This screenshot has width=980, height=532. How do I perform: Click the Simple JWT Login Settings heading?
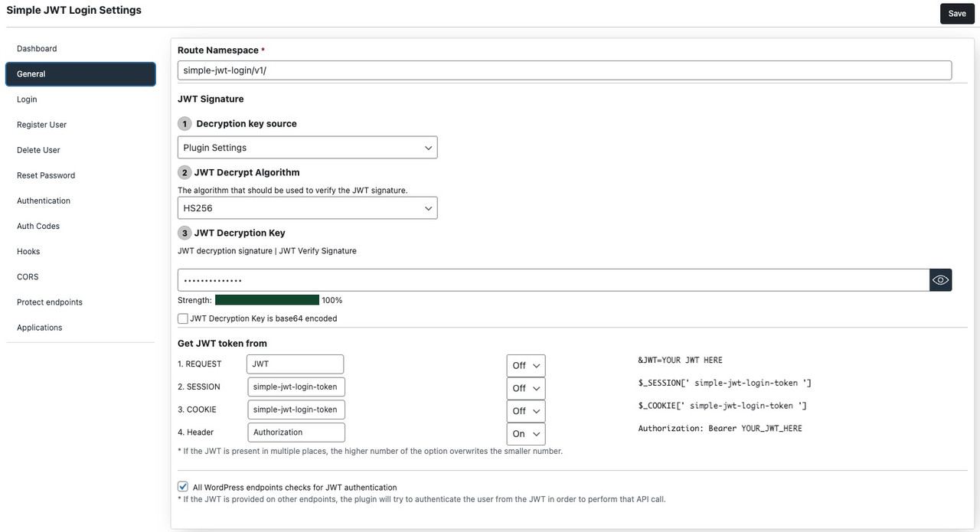(73, 11)
